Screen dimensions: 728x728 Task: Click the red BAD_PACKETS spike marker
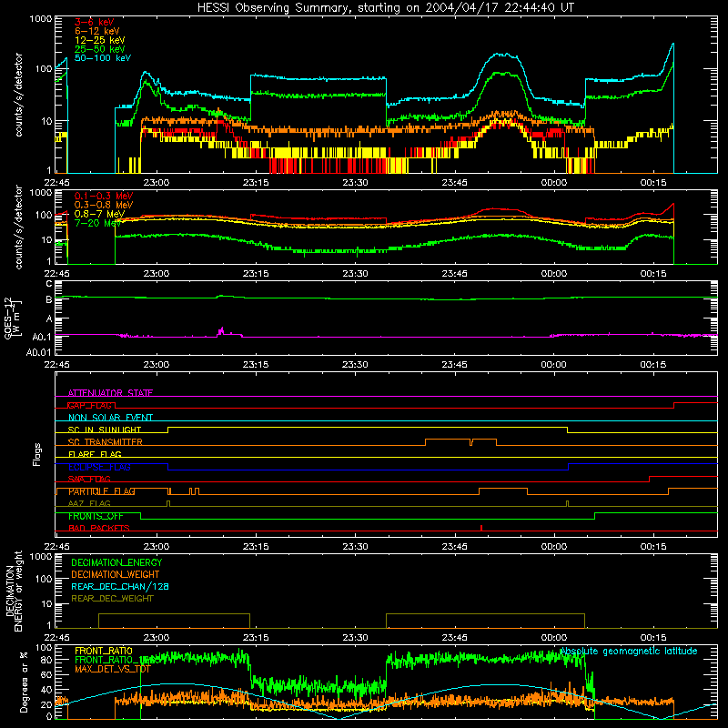pos(481,528)
